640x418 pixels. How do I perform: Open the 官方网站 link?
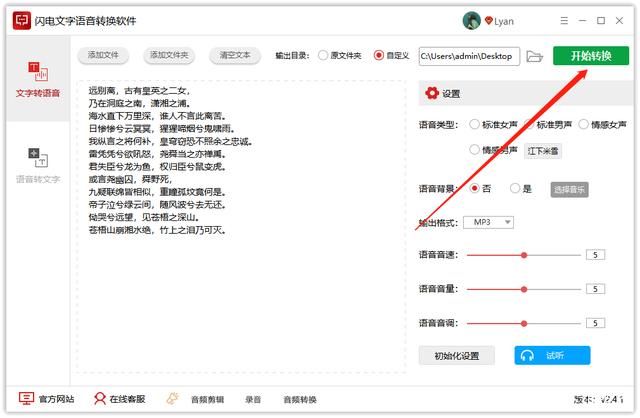point(56,399)
